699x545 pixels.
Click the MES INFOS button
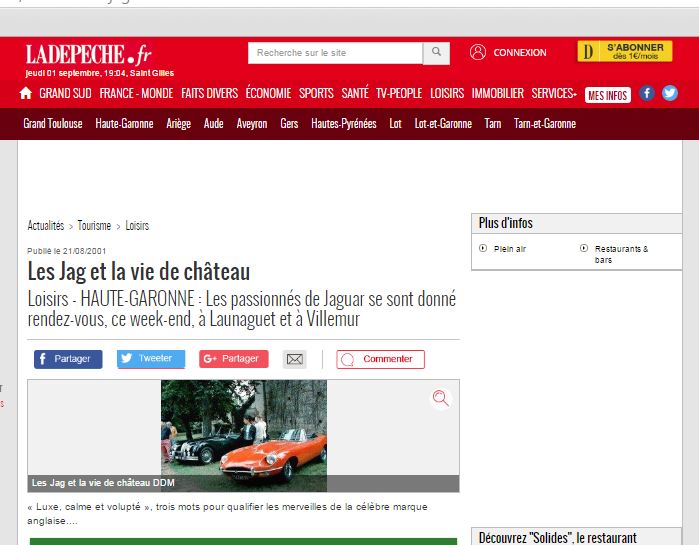pyautogui.click(x=608, y=95)
